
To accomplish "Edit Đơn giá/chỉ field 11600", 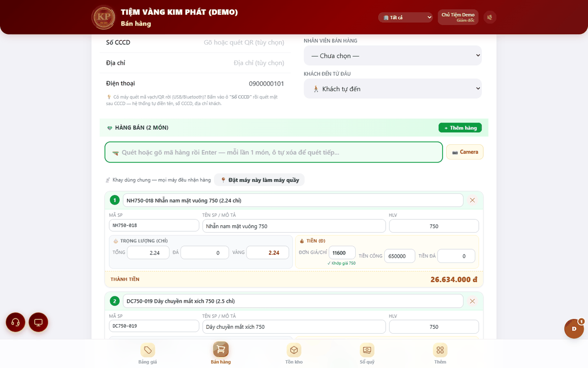I will (x=342, y=253).
